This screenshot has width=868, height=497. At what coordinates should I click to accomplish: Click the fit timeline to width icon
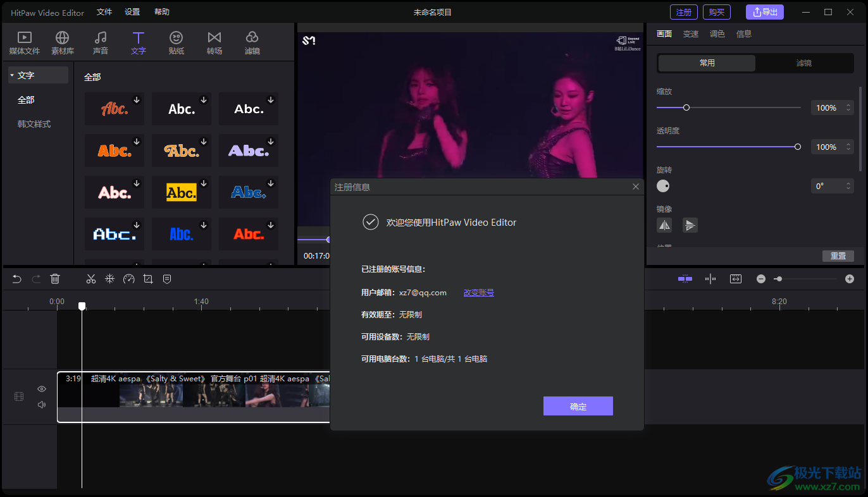tap(736, 279)
